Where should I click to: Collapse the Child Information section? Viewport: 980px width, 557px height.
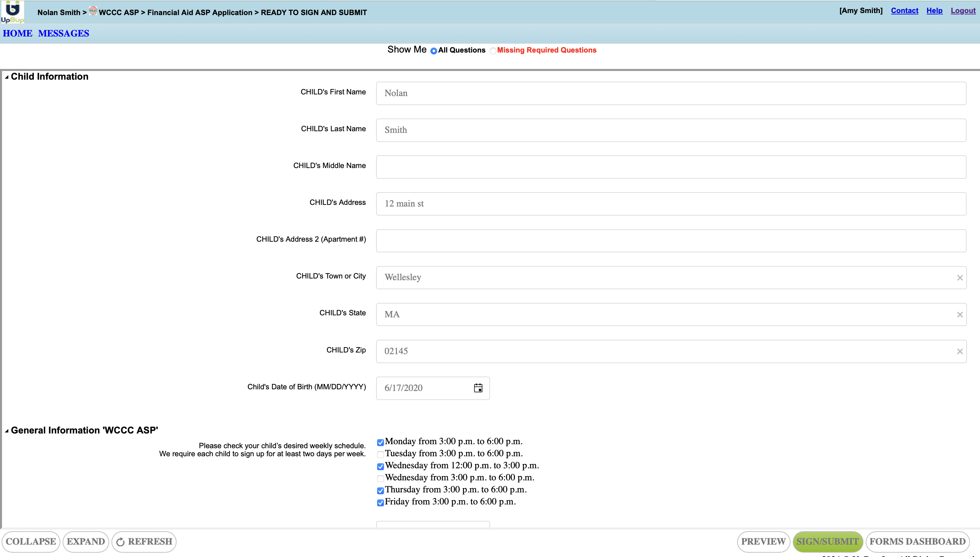coord(6,77)
